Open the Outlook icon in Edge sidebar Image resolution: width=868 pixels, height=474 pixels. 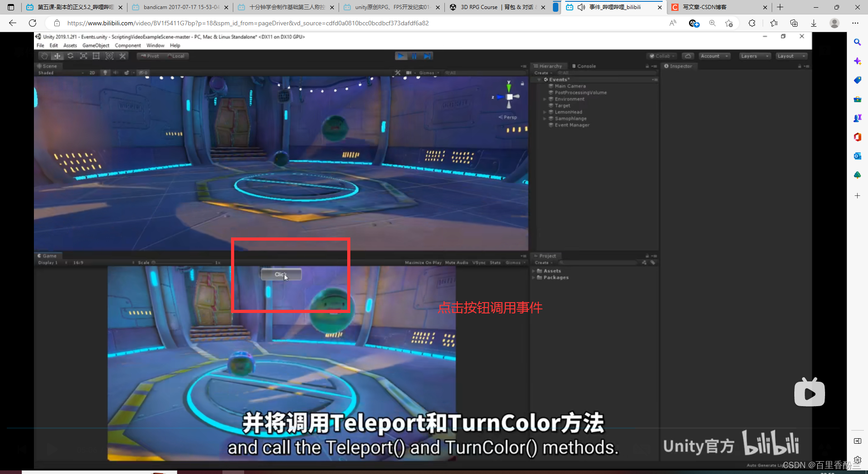857,156
